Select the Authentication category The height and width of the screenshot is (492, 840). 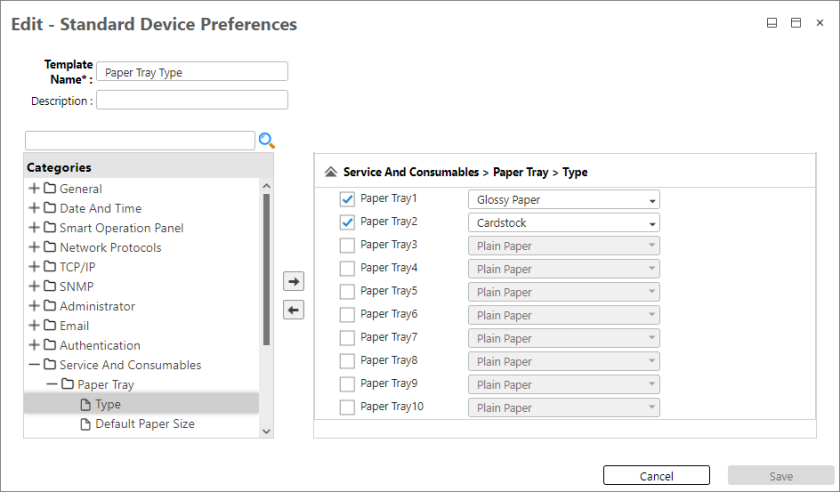point(100,345)
